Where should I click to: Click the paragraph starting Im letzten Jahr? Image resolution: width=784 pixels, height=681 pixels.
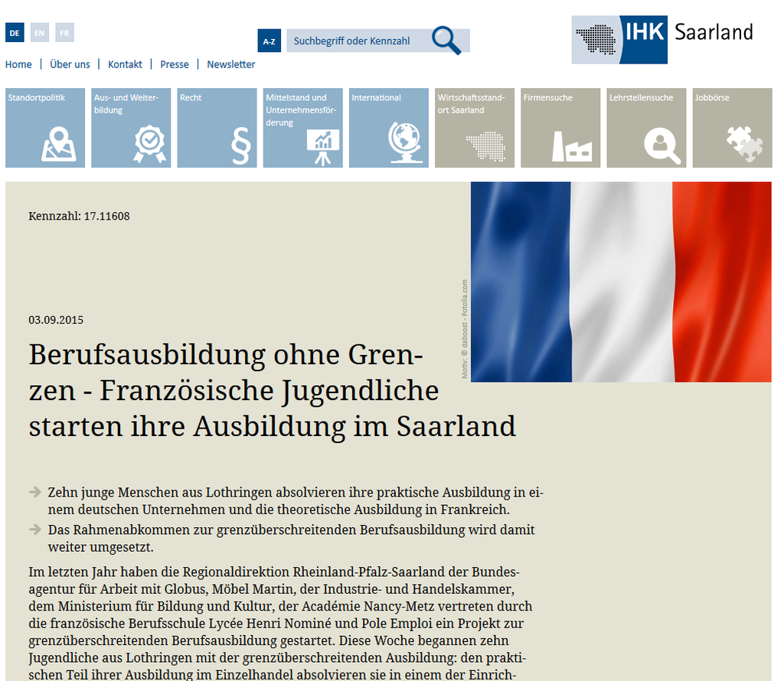(x=280, y=623)
